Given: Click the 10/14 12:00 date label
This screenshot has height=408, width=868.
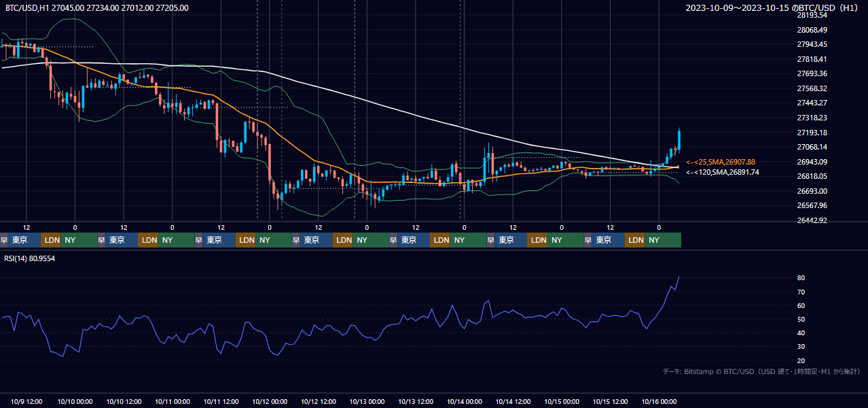Looking at the screenshot, I should (513, 401).
